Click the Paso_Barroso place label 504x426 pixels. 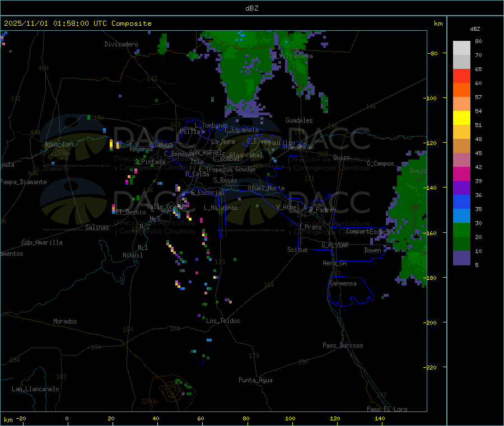(343, 345)
